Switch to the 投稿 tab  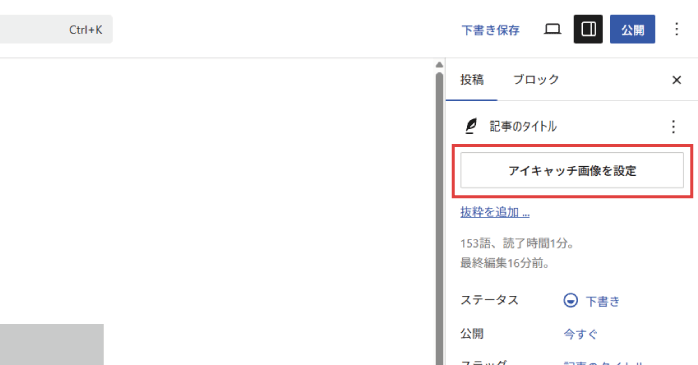[472, 80]
